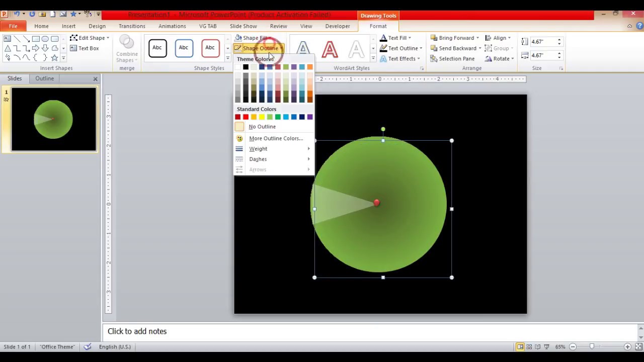Select the Text Box shape in the gallery
The height and width of the screenshot is (362, 644).
pyautogui.click(x=7, y=39)
